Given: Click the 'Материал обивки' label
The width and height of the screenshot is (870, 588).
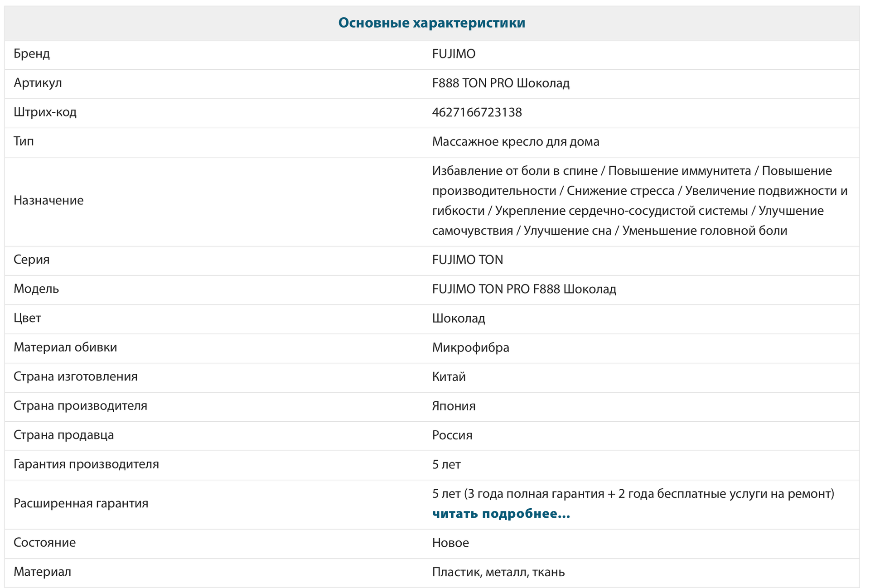Looking at the screenshot, I should [65, 347].
